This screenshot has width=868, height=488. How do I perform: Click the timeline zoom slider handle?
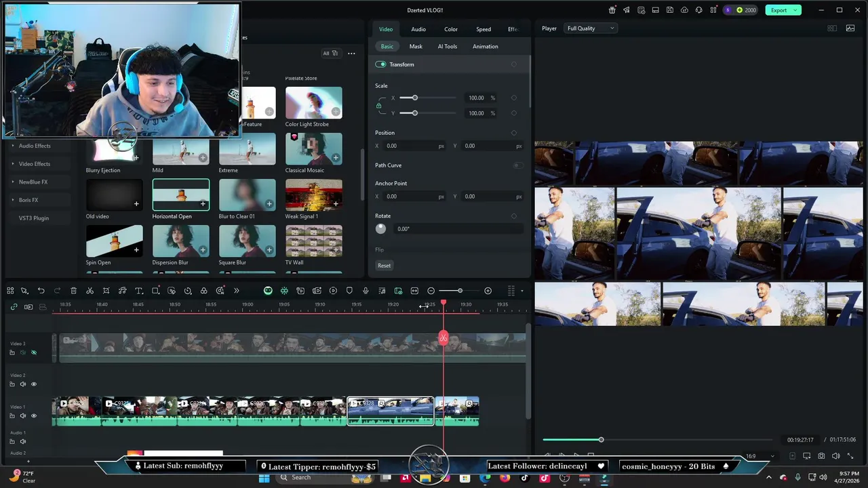pyautogui.click(x=460, y=291)
